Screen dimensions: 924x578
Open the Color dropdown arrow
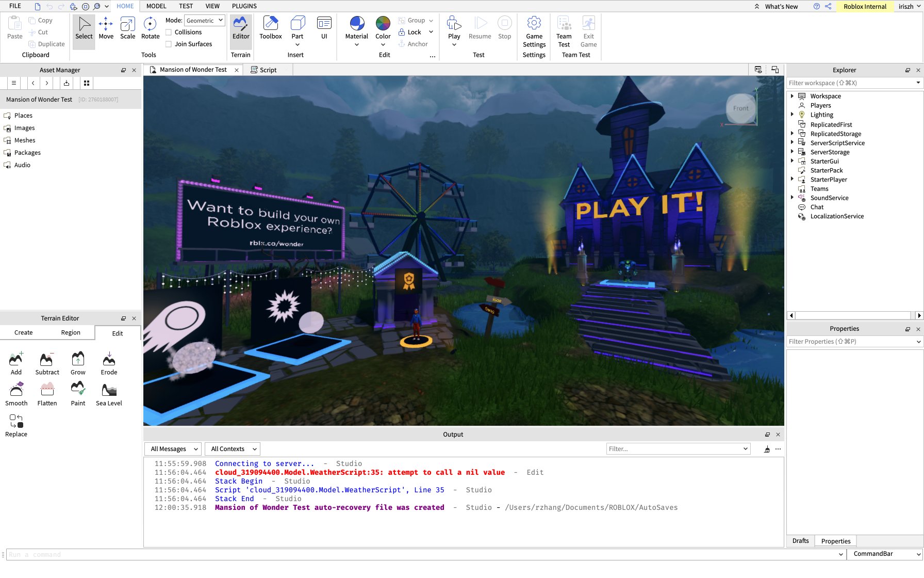click(x=383, y=45)
